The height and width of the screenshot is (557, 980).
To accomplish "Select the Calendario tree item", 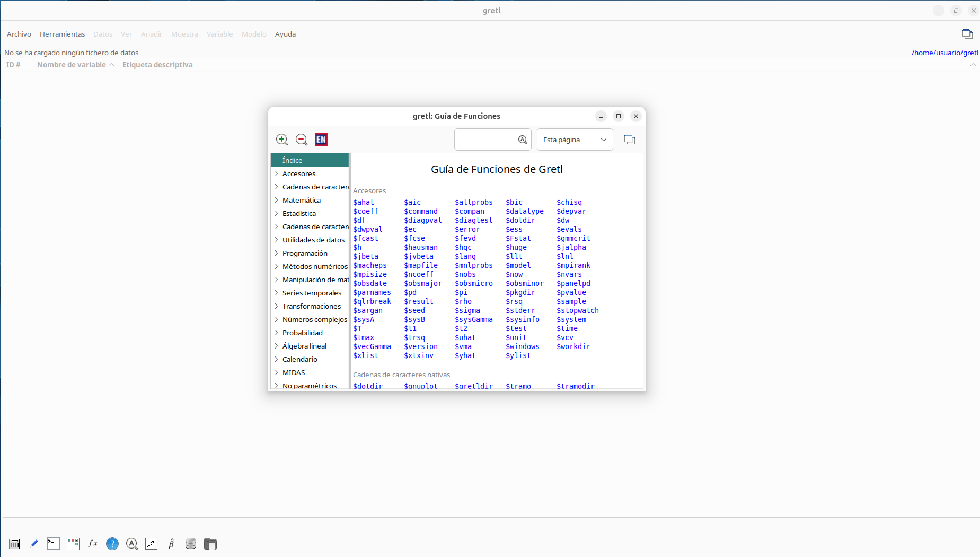I will (300, 359).
